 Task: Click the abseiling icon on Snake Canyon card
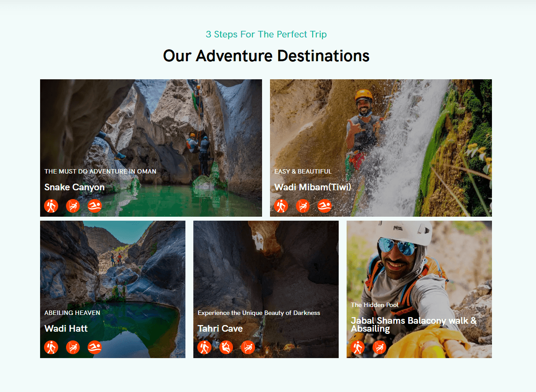click(x=73, y=206)
